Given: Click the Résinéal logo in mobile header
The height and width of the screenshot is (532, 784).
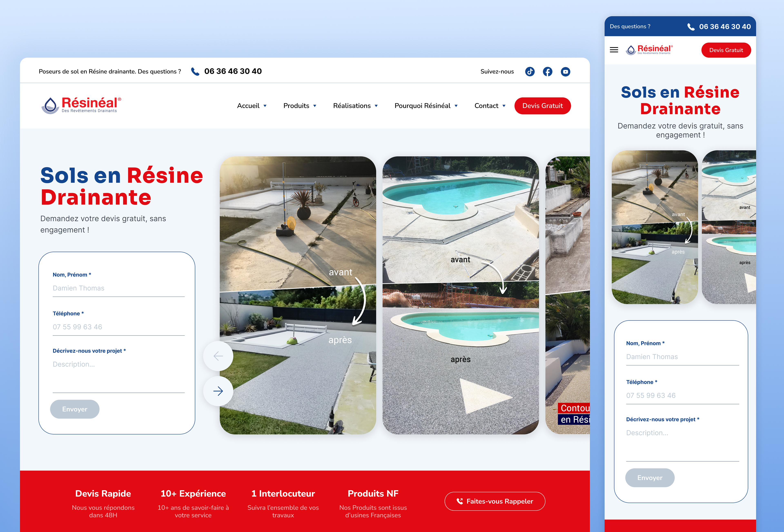Looking at the screenshot, I should 649,50.
